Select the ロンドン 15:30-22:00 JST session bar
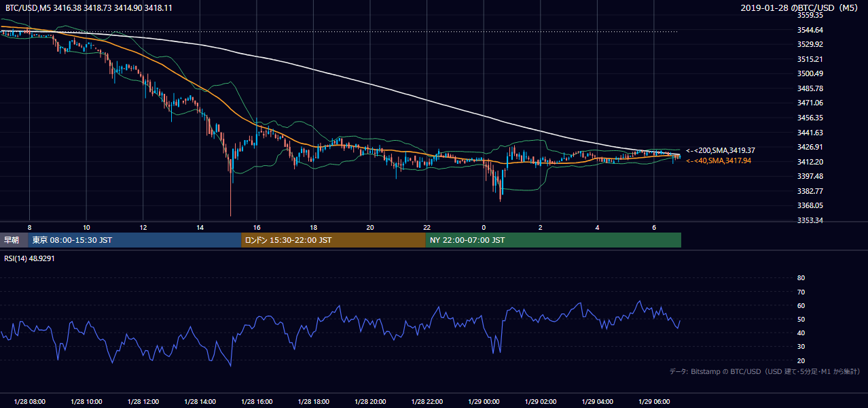 [333, 240]
